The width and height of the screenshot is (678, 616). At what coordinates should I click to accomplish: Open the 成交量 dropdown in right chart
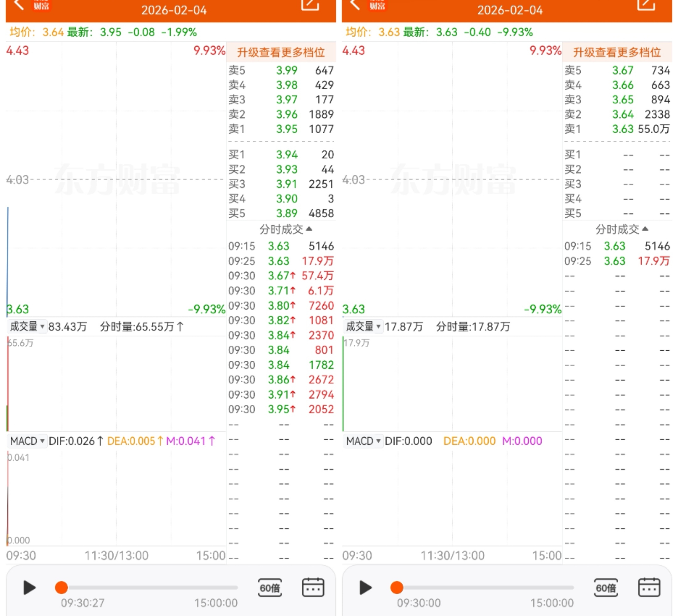[363, 326]
